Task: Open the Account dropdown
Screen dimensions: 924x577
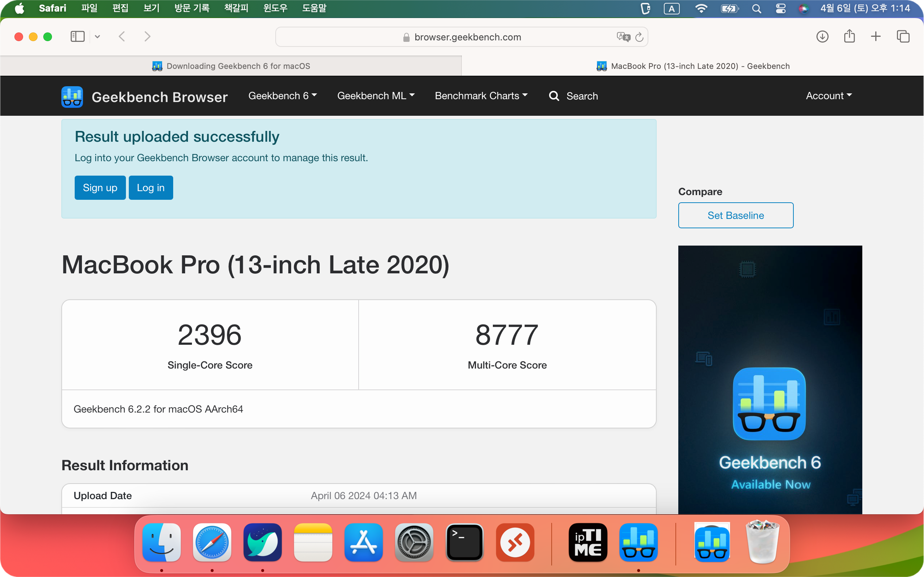Action: tap(829, 96)
